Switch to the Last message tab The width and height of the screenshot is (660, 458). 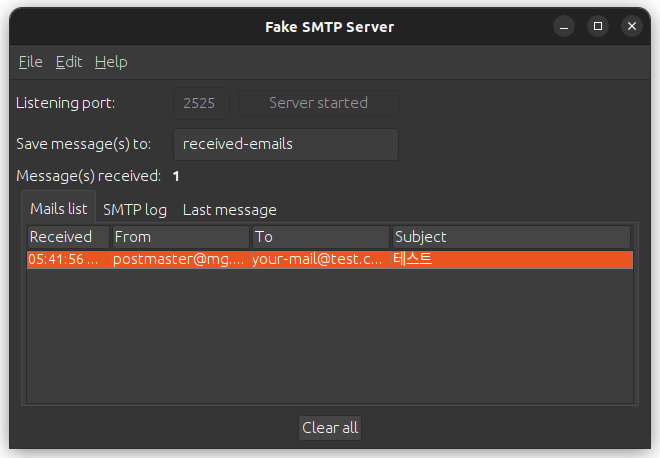click(229, 210)
